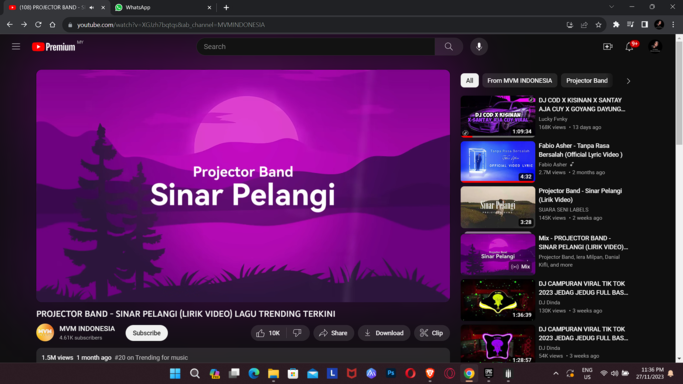Open the Chrome extensions puzzle icon
Viewport: 683px width, 384px height.
click(x=616, y=25)
